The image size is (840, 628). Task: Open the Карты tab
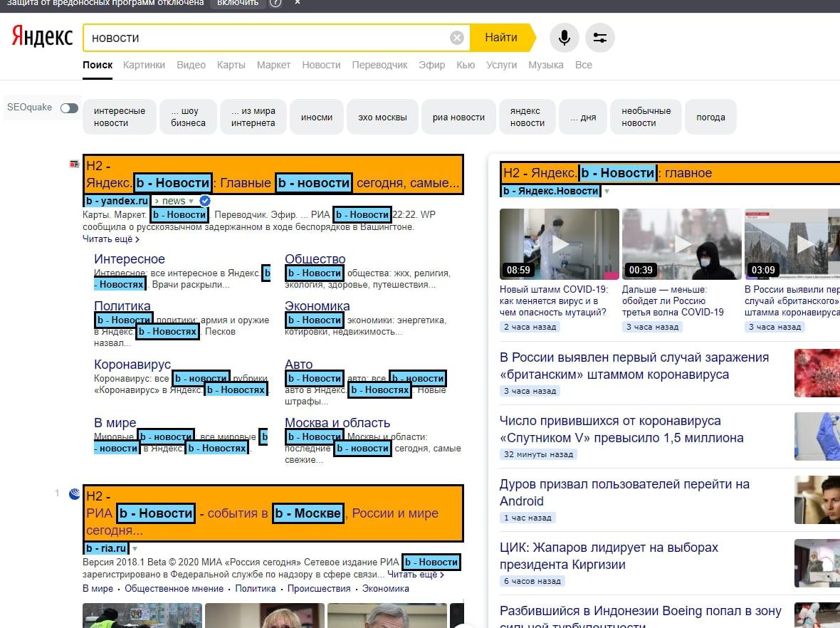tap(231, 65)
